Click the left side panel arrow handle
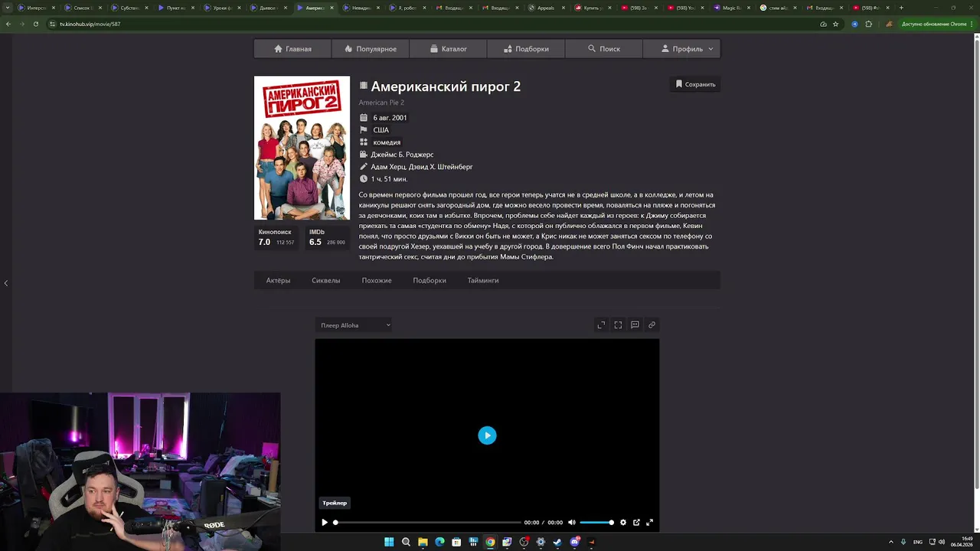This screenshot has height=551, width=980. click(6, 283)
